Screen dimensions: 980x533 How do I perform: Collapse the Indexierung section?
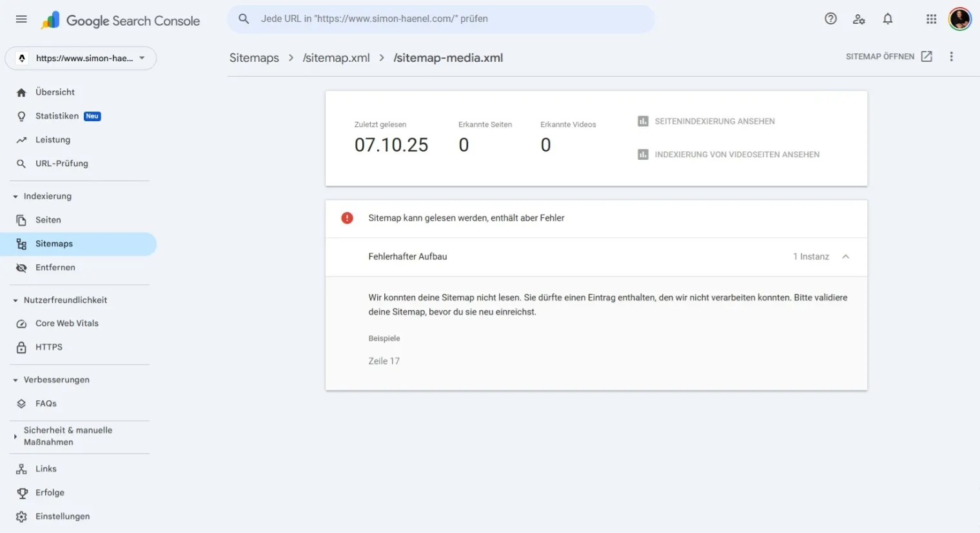pos(15,197)
